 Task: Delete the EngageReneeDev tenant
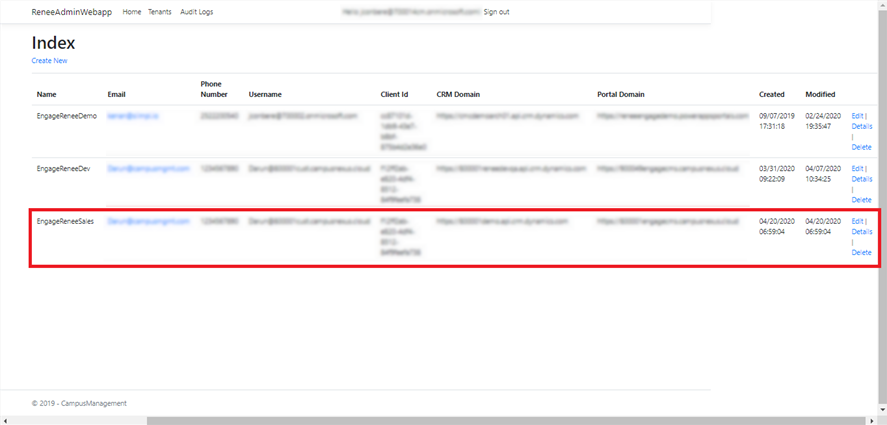pos(861,200)
